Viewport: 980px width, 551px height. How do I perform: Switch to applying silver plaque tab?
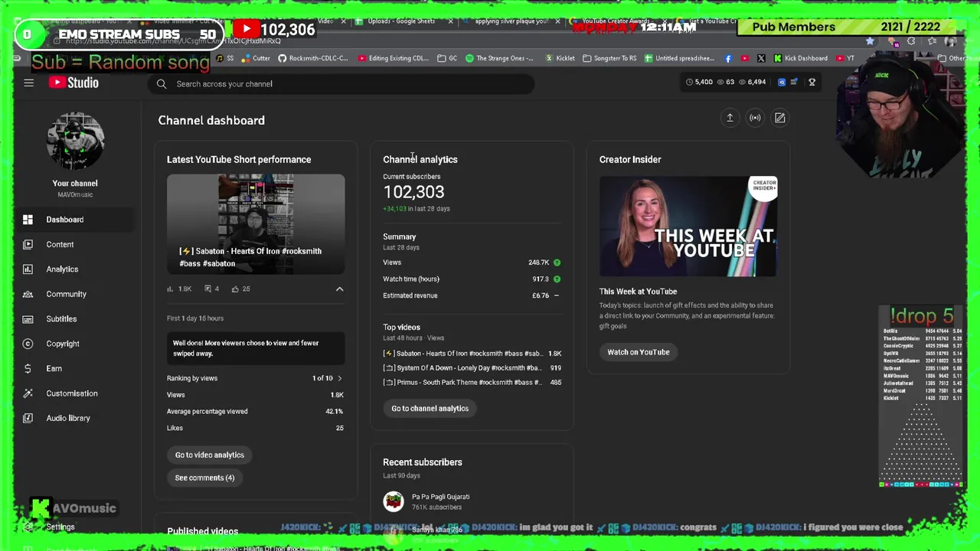[509, 21]
